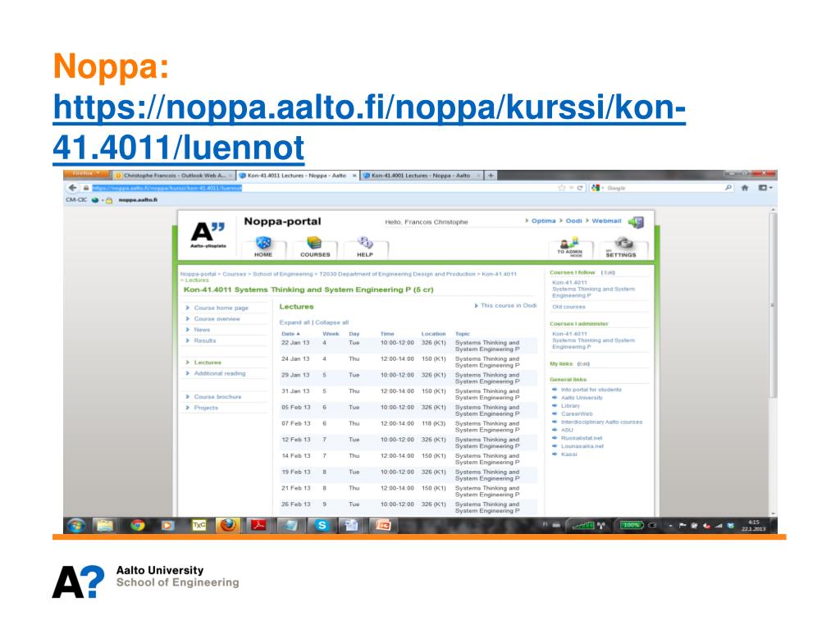Open Results in the left course menu
The width and height of the screenshot is (840, 630).
pyautogui.click(x=204, y=340)
